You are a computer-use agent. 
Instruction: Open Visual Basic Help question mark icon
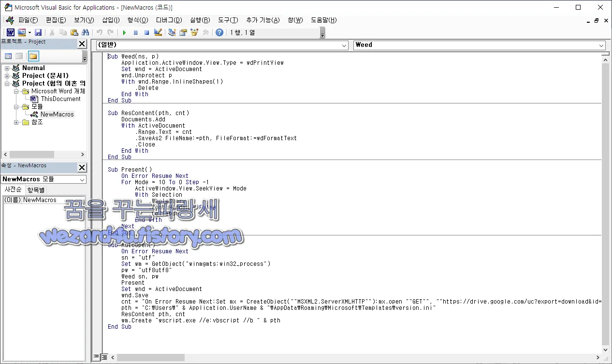click(219, 32)
